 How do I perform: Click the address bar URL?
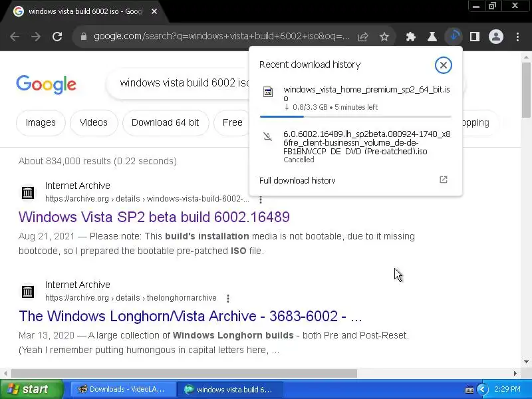(221, 37)
